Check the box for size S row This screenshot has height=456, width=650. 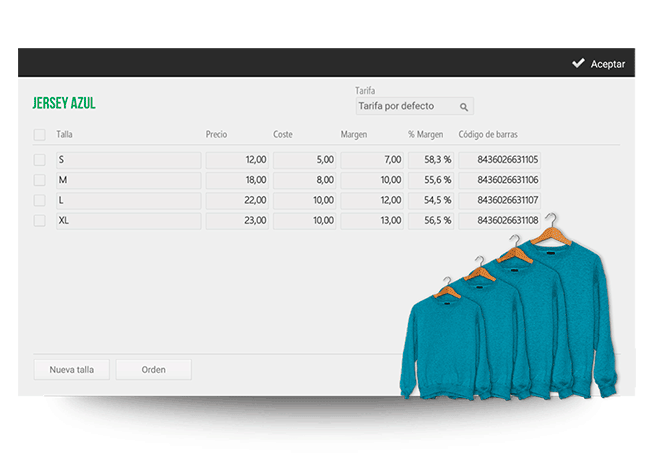pyautogui.click(x=39, y=160)
